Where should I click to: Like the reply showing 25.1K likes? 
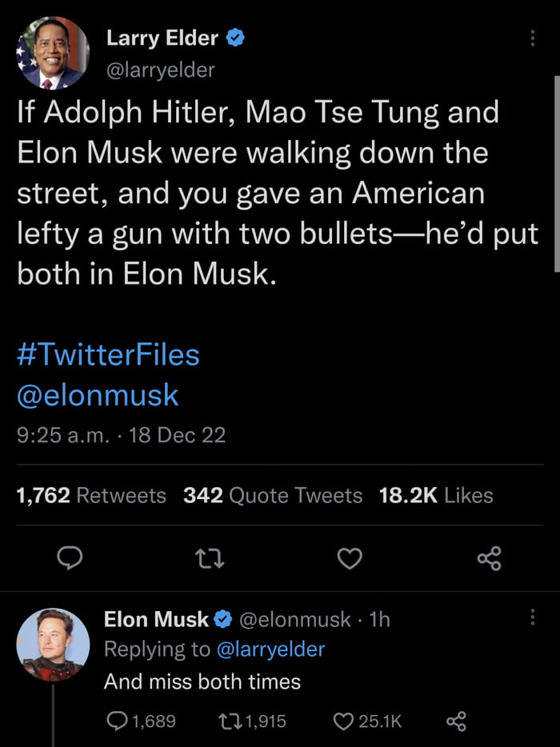pos(345,721)
